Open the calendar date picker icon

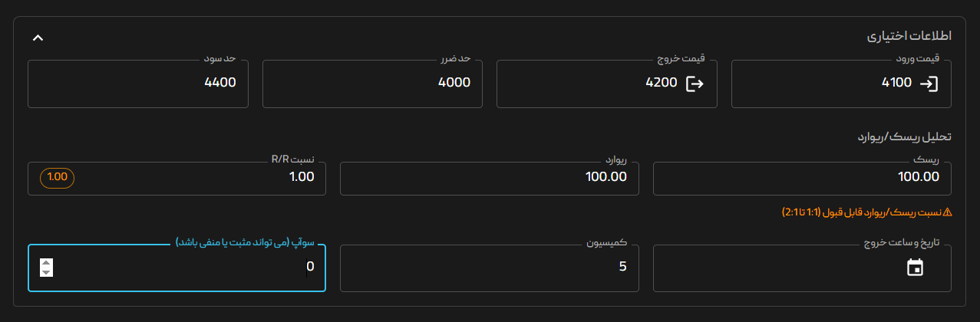[915, 268]
